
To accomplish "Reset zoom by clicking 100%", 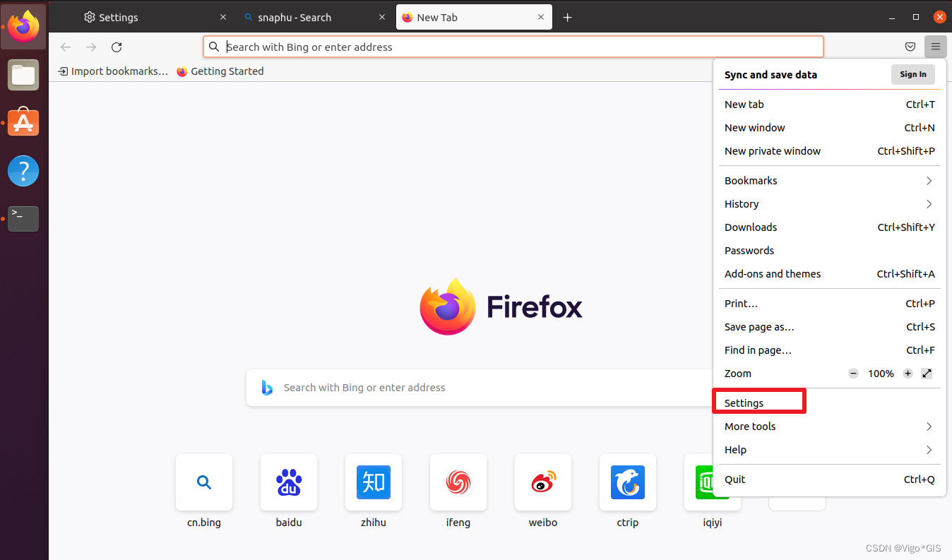I will tap(881, 374).
